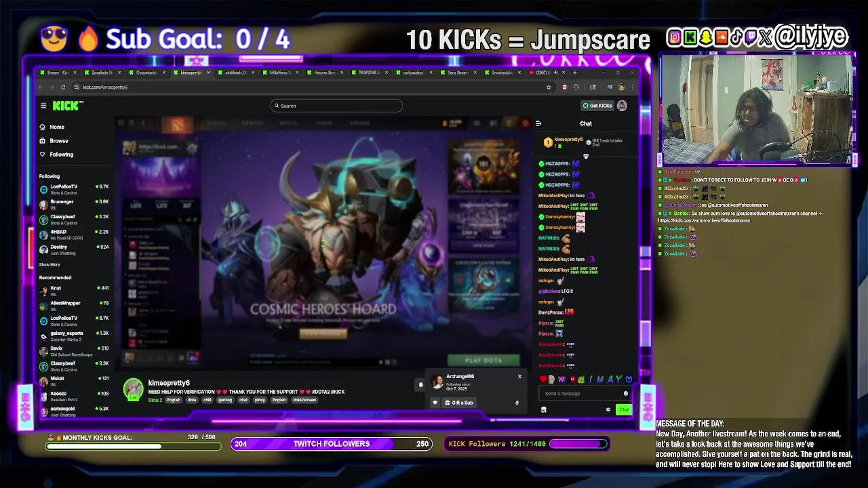This screenshot has height=488, width=868.
Task: Click the red extension icon in toolbar
Action: click(x=564, y=87)
